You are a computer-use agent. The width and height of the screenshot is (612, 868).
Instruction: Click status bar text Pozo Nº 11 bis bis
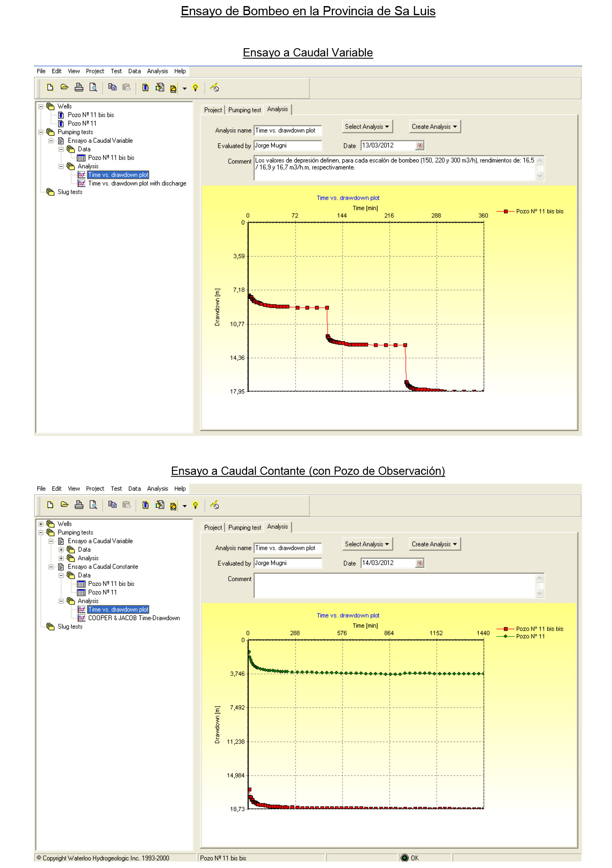[223, 858]
